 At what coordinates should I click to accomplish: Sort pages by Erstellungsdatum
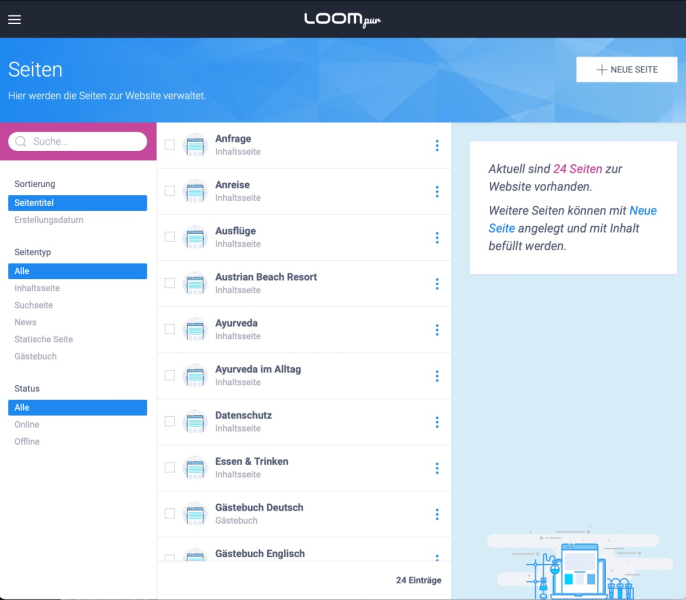pos(49,220)
